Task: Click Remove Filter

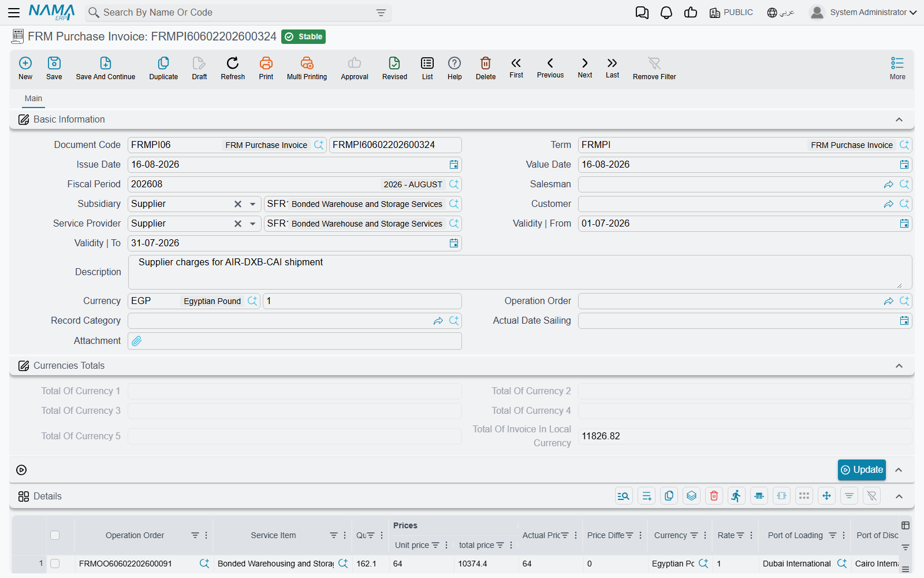Action: coord(654,68)
